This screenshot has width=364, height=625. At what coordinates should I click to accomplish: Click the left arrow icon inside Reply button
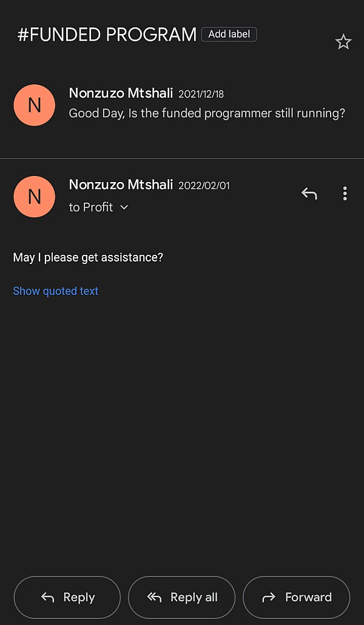[x=48, y=598]
